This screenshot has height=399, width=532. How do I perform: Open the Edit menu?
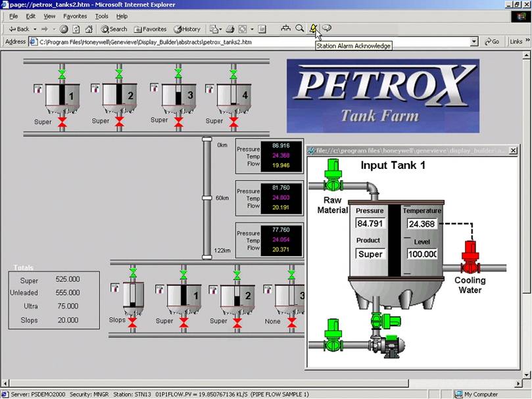(x=30, y=16)
